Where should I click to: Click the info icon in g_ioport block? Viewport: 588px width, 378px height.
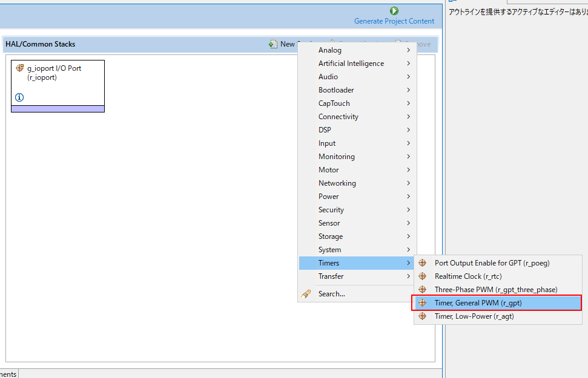(x=19, y=97)
